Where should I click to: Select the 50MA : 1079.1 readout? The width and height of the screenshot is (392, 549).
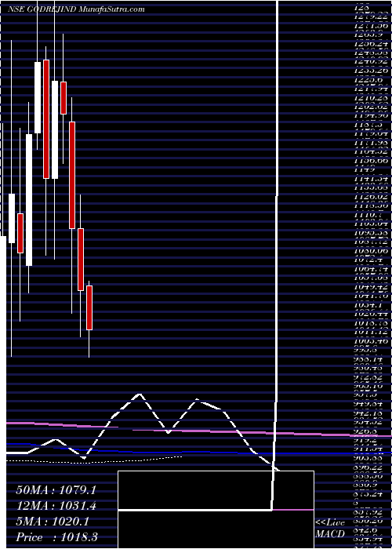point(56,490)
